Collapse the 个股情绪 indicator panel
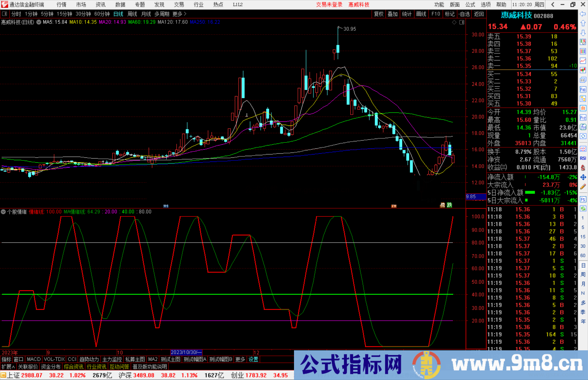This screenshot has width=588, height=380. pos(3,212)
